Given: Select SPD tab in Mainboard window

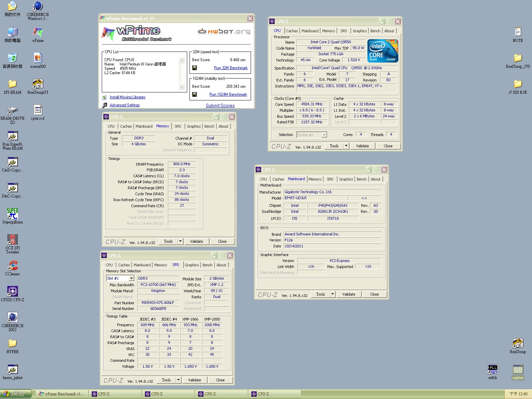Looking at the screenshot, I should [330, 179].
